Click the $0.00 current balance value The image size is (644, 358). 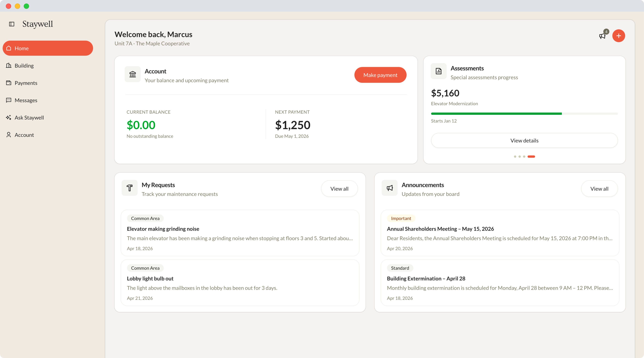click(x=141, y=125)
